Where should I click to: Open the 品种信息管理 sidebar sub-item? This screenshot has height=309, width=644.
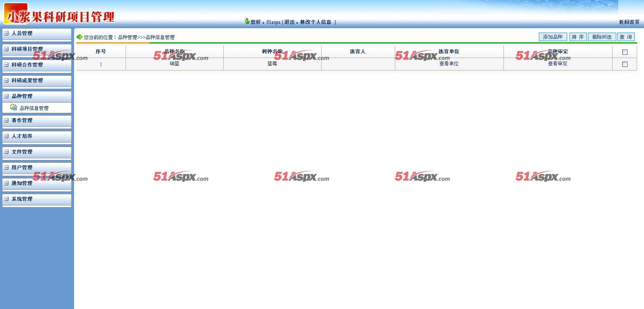(x=34, y=108)
